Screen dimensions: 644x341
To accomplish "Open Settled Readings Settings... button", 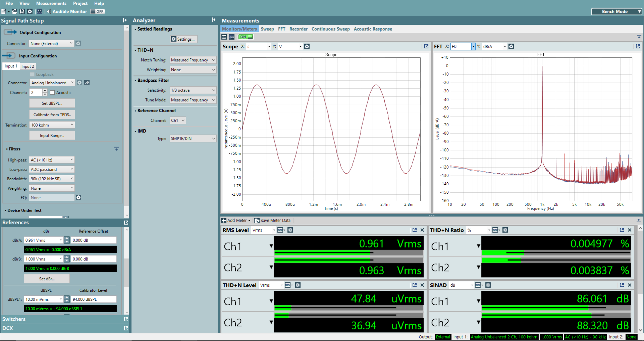I will click(184, 39).
